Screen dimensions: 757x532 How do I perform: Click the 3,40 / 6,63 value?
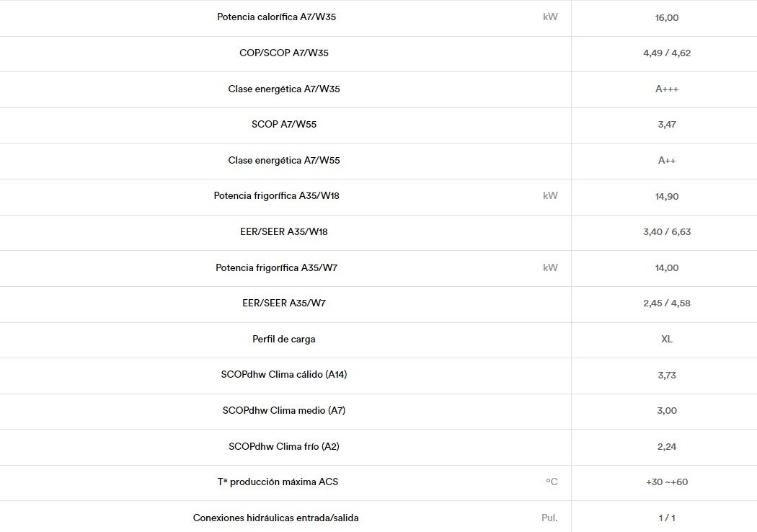coord(667,231)
